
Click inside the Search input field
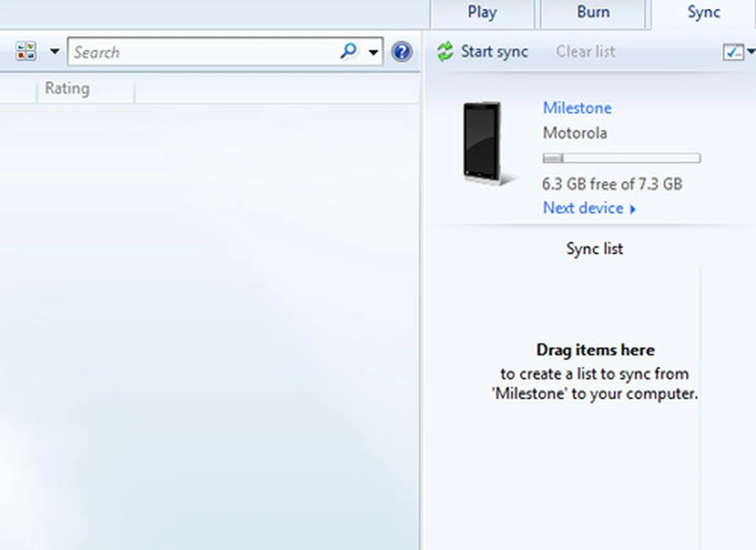pos(197,52)
